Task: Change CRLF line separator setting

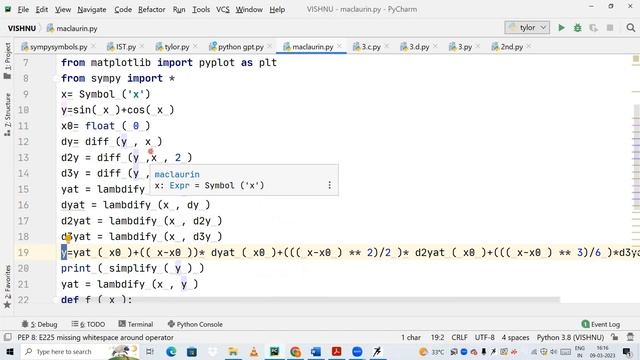Action: [x=460, y=338]
